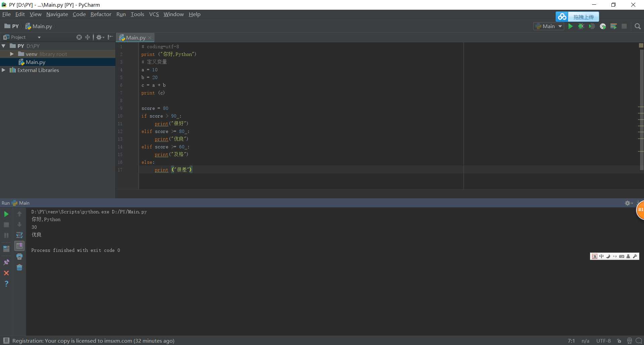Open event log speech bubble icon
This screenshot has height=345, width=644.
[x=639, y=341]
